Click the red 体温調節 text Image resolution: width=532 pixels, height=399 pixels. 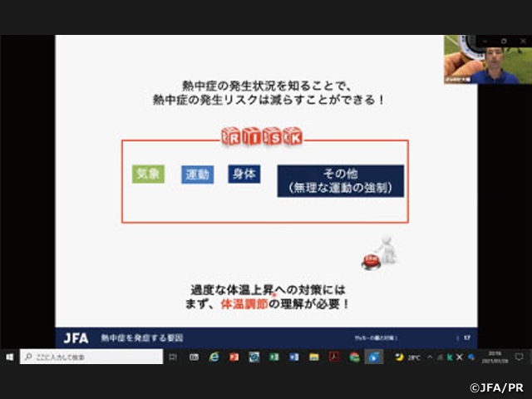pyautogui.click(x=245, y=304)
